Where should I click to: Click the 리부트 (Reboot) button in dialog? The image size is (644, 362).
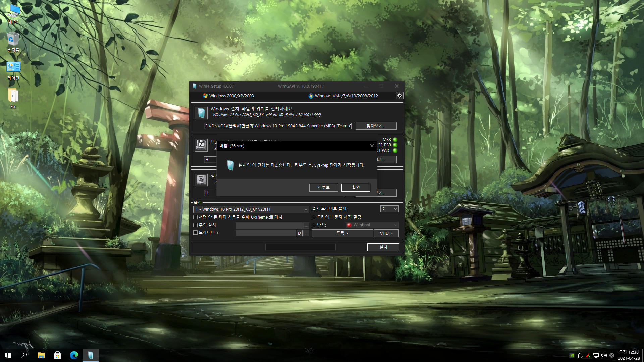(323, 187)
